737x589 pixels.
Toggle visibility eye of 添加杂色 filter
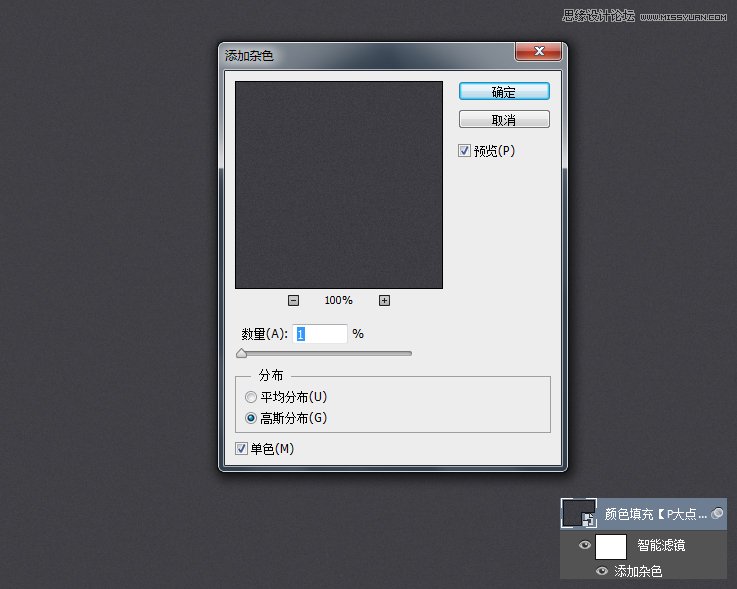click(602, 571)
